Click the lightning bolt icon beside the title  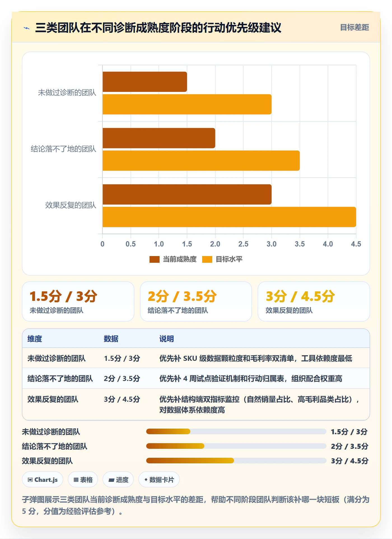[27, 28]
